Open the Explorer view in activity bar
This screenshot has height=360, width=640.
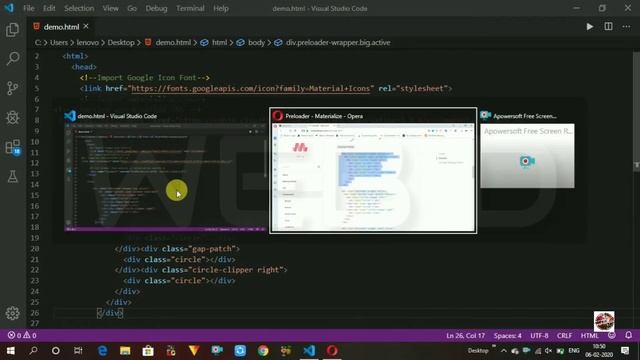click(x=13, y=30)
